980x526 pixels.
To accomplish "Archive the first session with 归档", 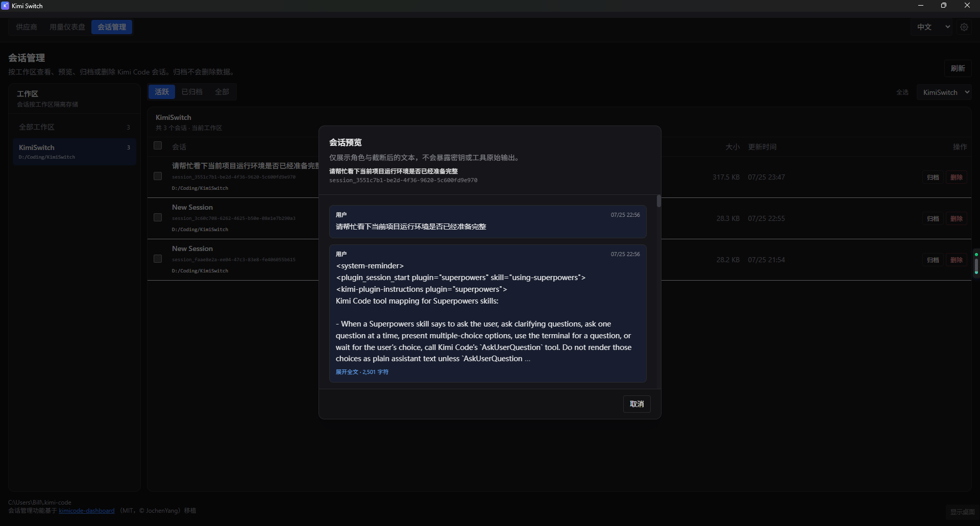I will (x=933, y=177).
